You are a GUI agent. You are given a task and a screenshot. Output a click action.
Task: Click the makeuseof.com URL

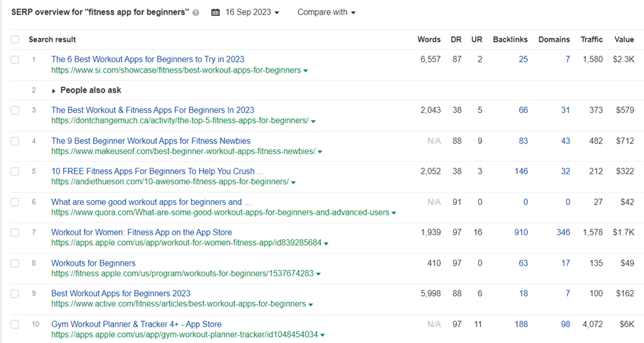pyautogui.click(x=183, y=151)
